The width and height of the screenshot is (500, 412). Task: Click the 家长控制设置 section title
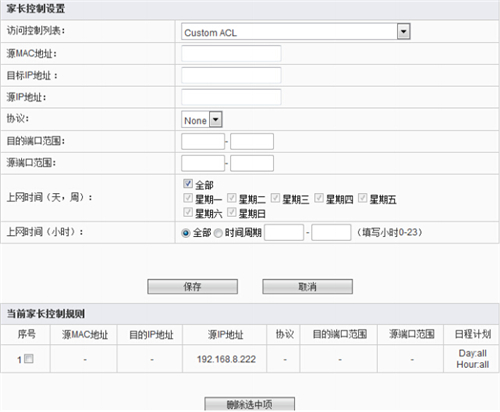point(36,9)
